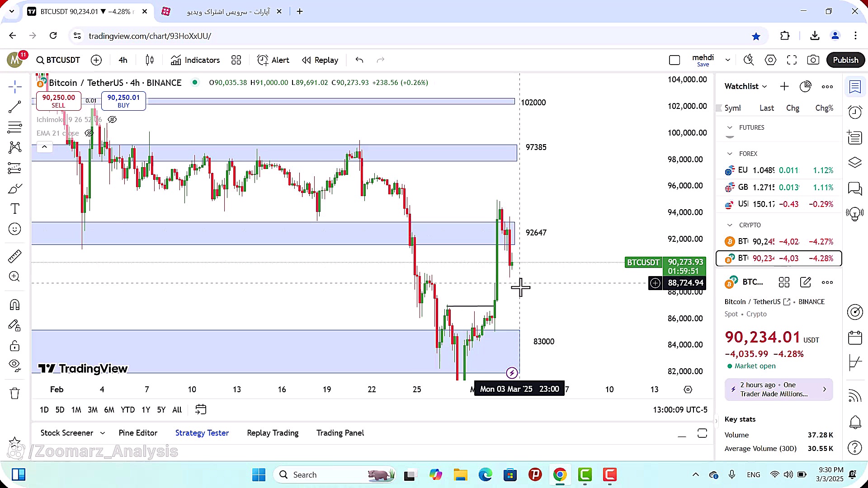Screen dimensions: 868x488
Task: Collapse the FOREX watchlist section
Action: (x=729, y=154)
